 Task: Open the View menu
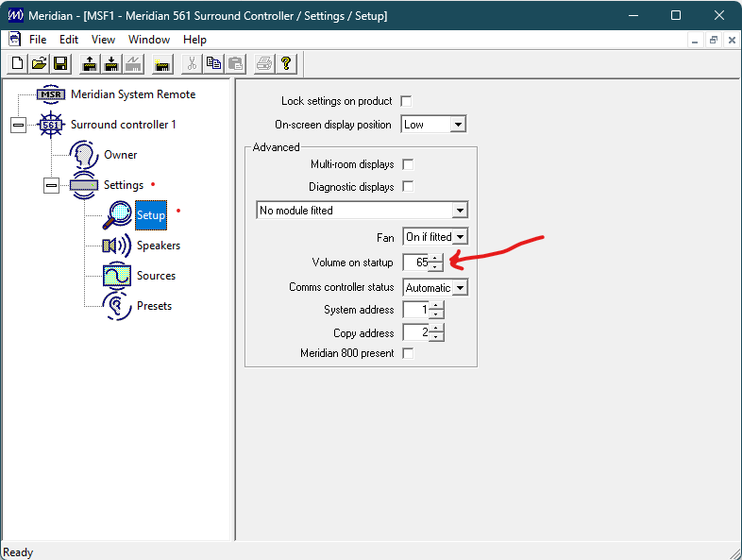pos(103,40)
